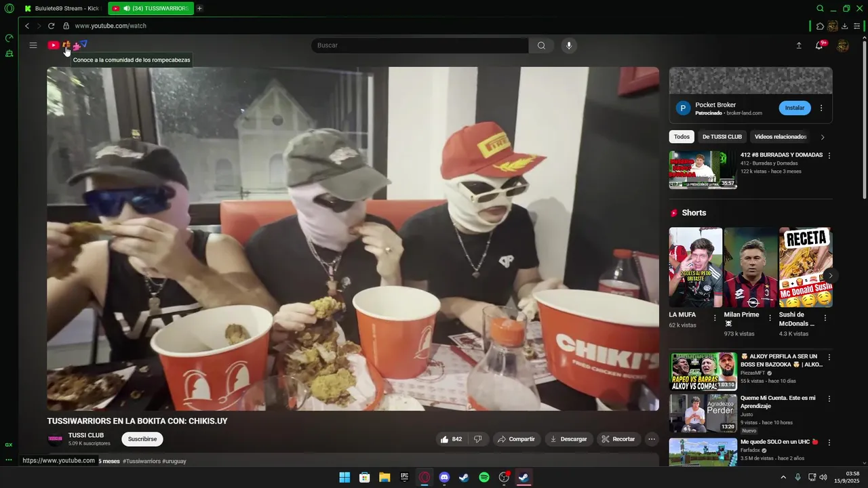Open the Rapeo vs Barras Alkoy thumbnail
This screenshot has height=488, width=868.
point(703,371)
